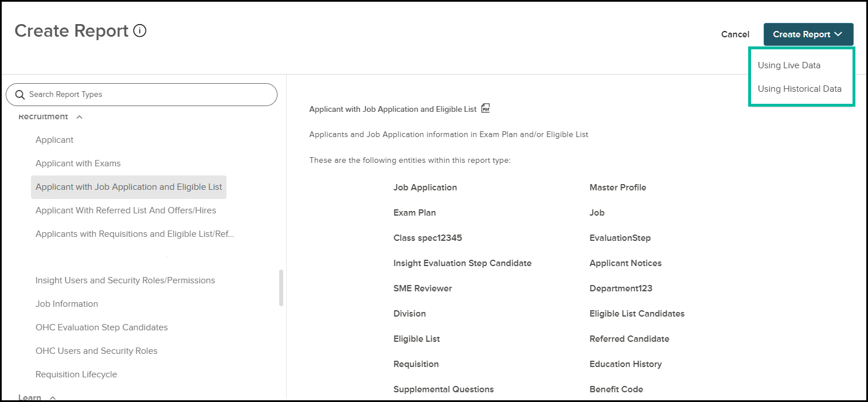Image resolution: width=868 pixels, height=402 pixels.
Task: Focus the Search Report Types field
Action: (x=142, y=95)
